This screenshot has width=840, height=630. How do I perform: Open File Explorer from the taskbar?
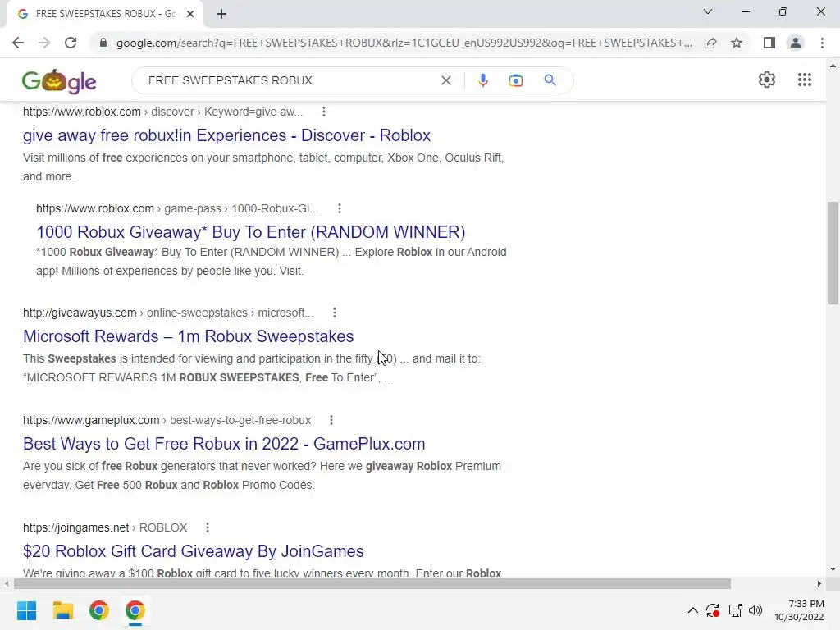[x=62, y=610]
